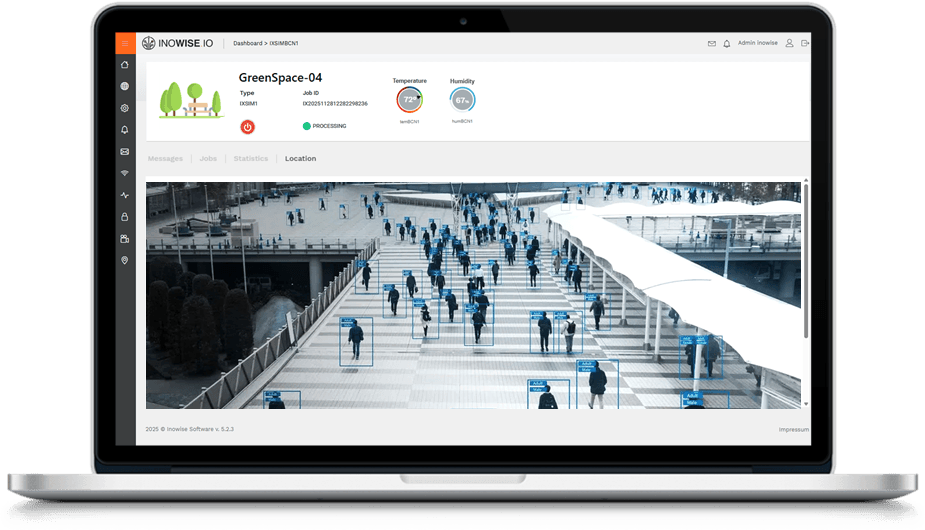Screen dimensions: 925x530
Task: Go to Home in the sidebar
Action: [x=125, y=65]
